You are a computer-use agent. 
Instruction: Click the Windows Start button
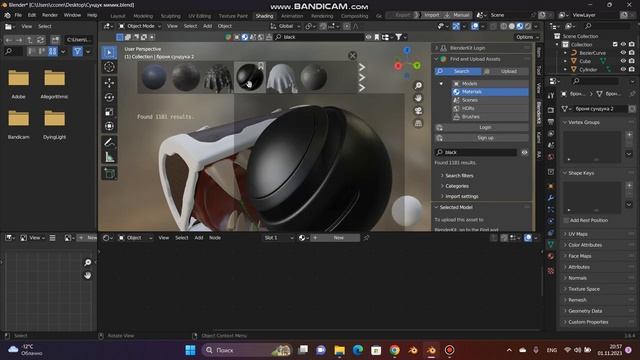pyautogui.click(x=190, y=350)
